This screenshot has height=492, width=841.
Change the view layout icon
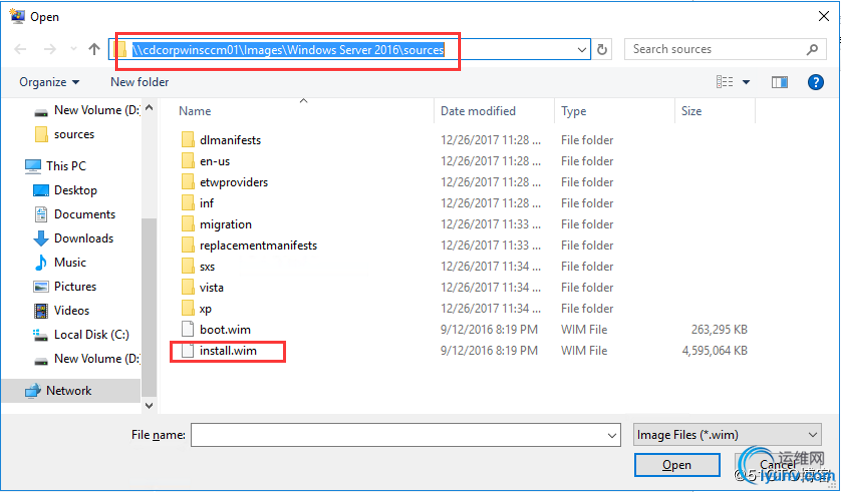click(725, 82)
